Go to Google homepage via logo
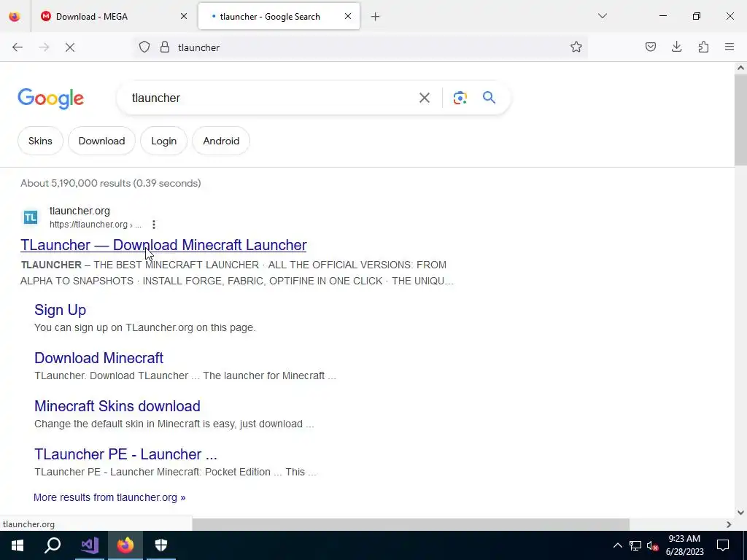 50,98
